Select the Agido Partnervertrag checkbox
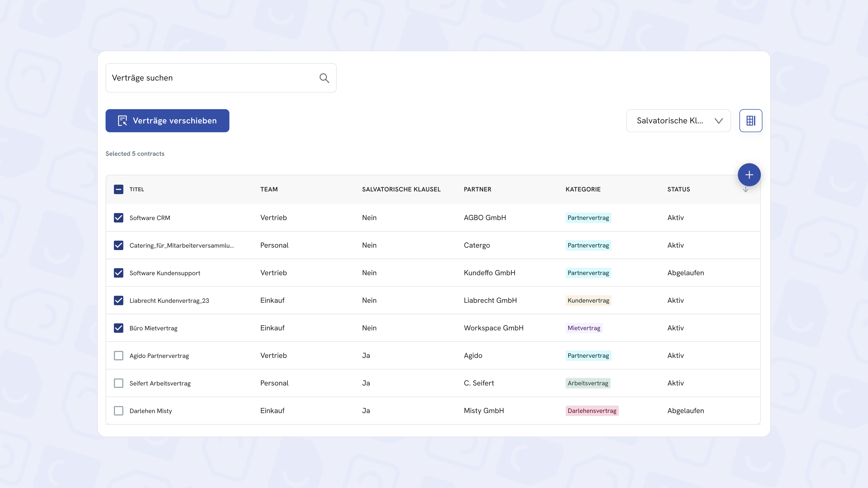Viewport: 868px width, 488px height. [x=119, y=355]
